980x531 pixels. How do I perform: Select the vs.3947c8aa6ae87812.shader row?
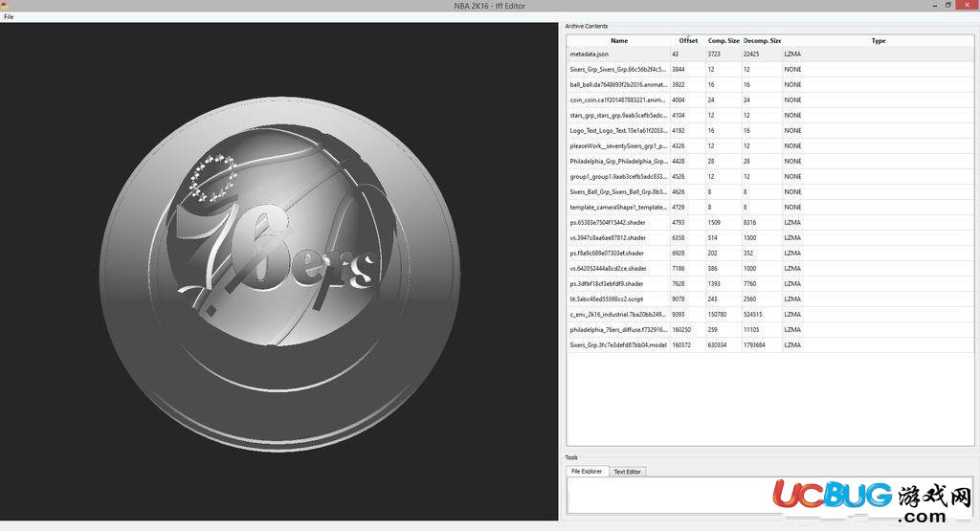770,238
